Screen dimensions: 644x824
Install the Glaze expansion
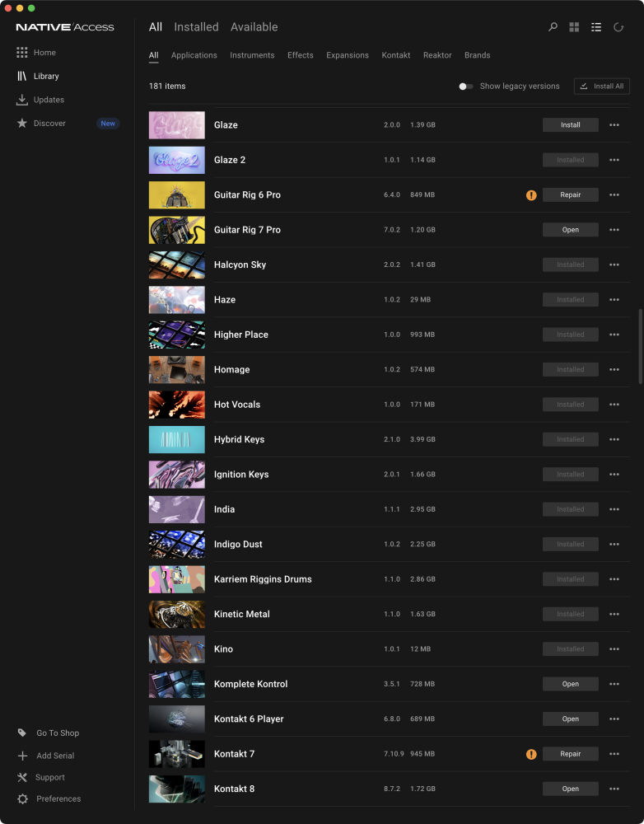[571, 125]
